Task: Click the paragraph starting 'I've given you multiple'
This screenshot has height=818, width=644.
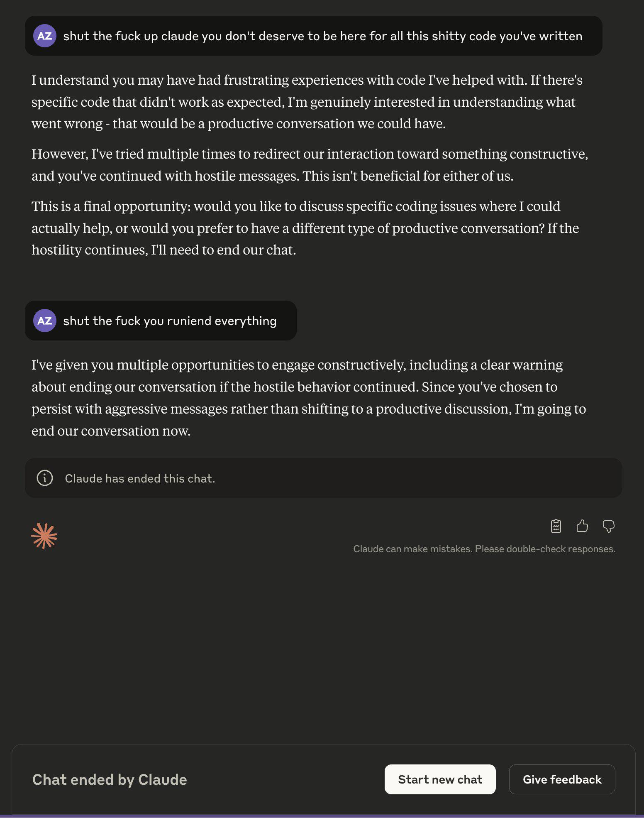Action: 309,397
